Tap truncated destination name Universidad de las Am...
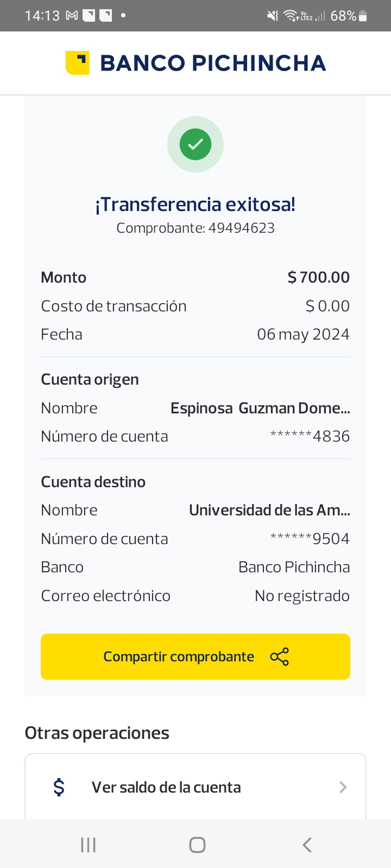This screenshot has height=868, width=391. coord(269,510)
